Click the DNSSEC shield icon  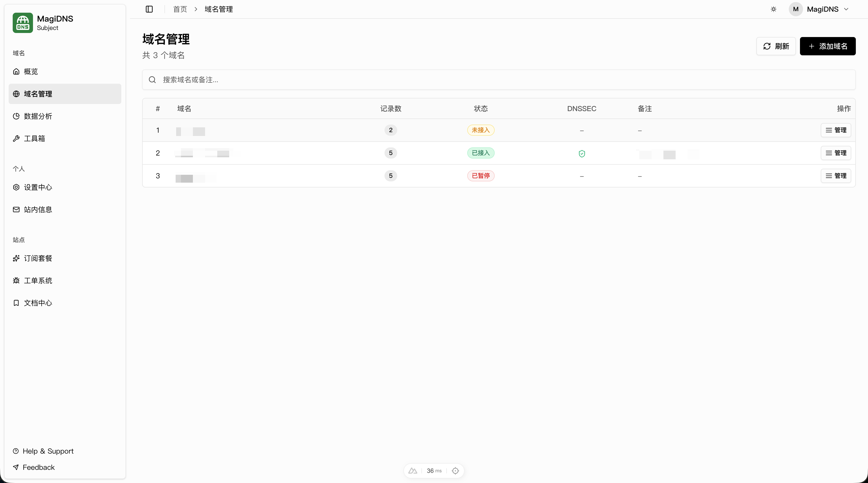pos(582,153)
